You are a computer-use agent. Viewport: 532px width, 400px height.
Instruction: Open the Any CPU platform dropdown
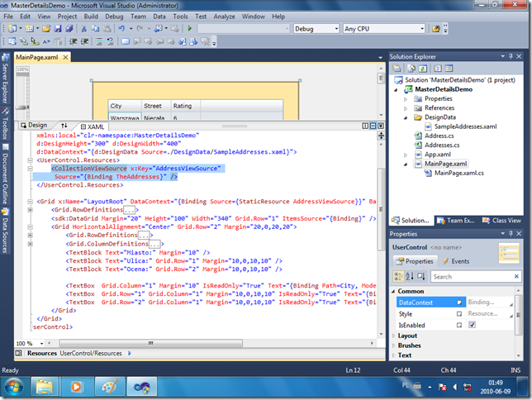(x=422, y=29)
